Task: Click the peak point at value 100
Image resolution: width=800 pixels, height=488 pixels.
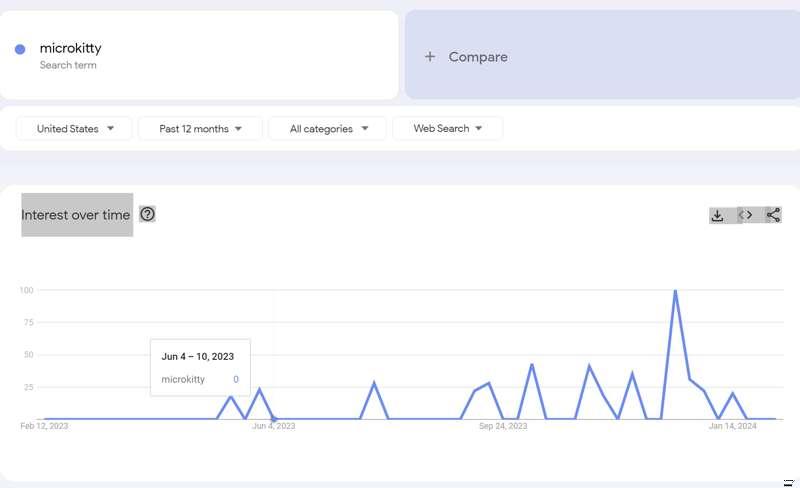Action: point(676,290)
